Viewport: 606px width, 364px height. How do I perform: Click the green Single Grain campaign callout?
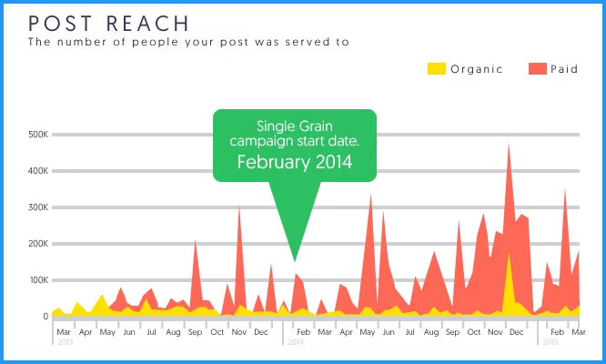pyautogui.click(x=295, y=146)
